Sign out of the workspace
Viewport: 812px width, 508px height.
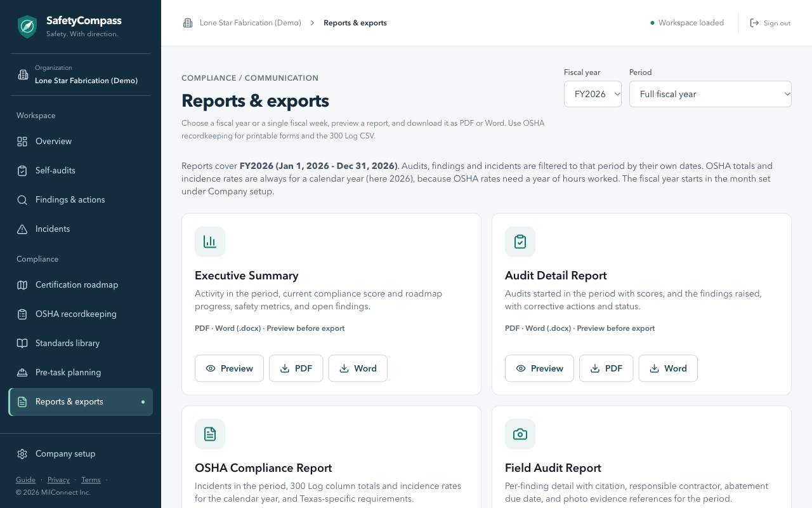tap(770, 23)
